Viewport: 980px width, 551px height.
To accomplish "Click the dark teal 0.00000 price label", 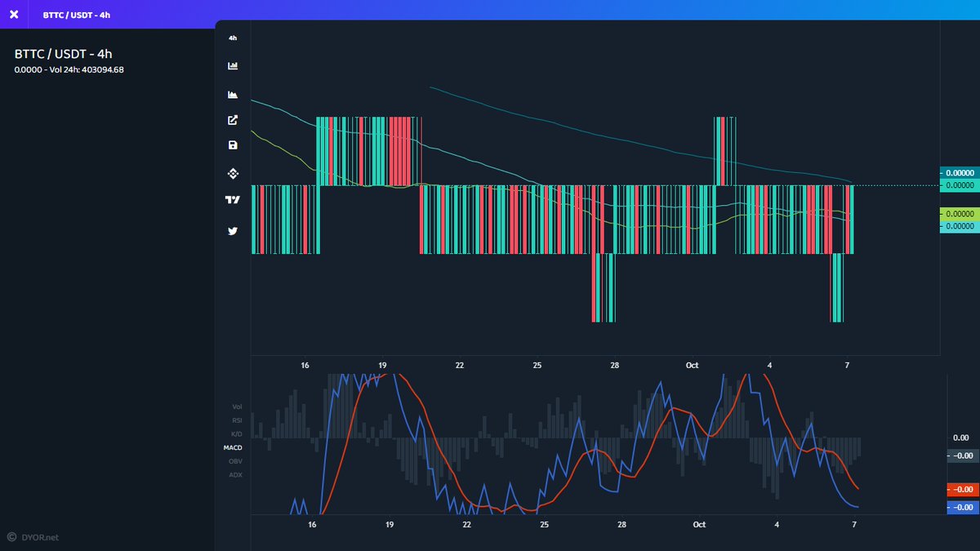I will 959,173.
